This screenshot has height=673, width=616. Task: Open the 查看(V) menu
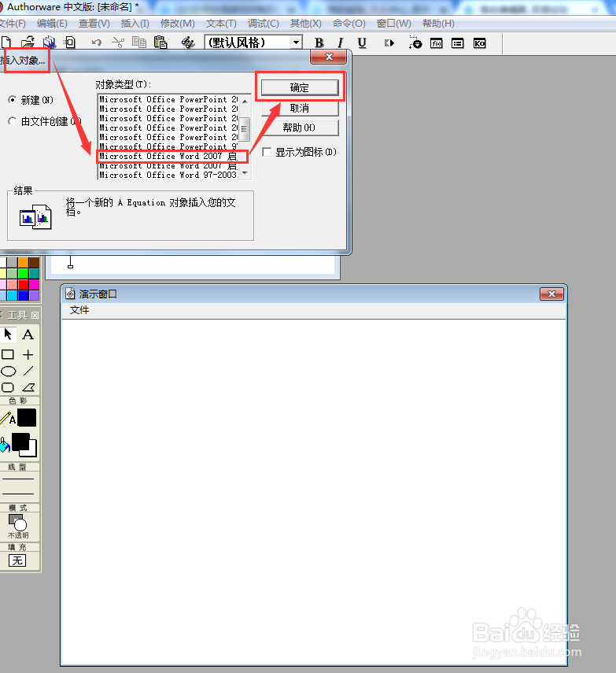point(94,24)
